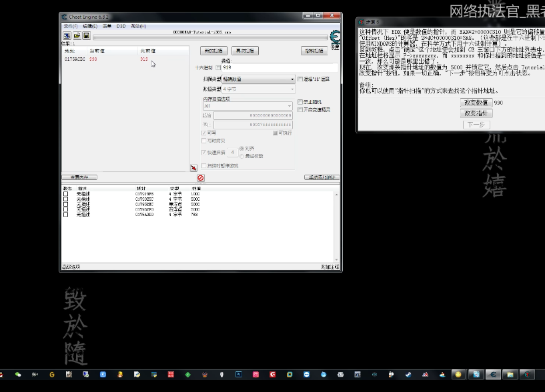
Task: Click the scan value field containing 919
Action: (x=280, y=68)
